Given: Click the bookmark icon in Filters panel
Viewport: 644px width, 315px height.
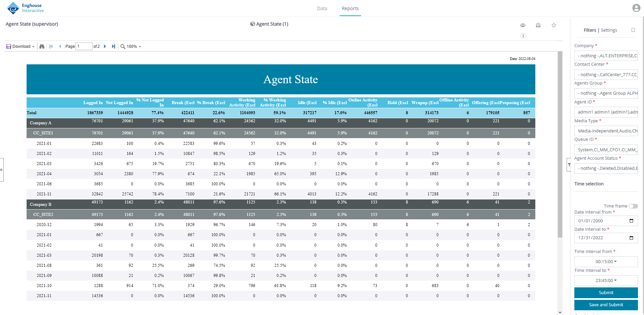Looking at the screenshot, I should [633, 30].
